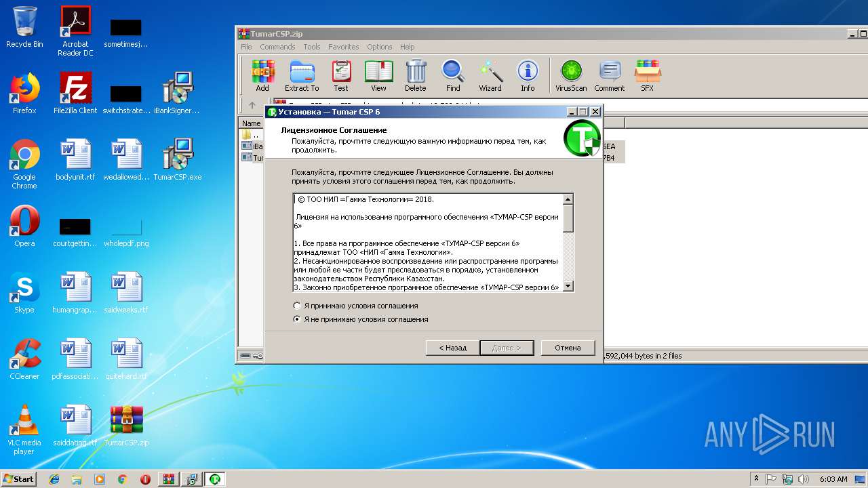
Task: Run VirusScan from the WinRAR toolbar
Action: [x=571, y=76]
